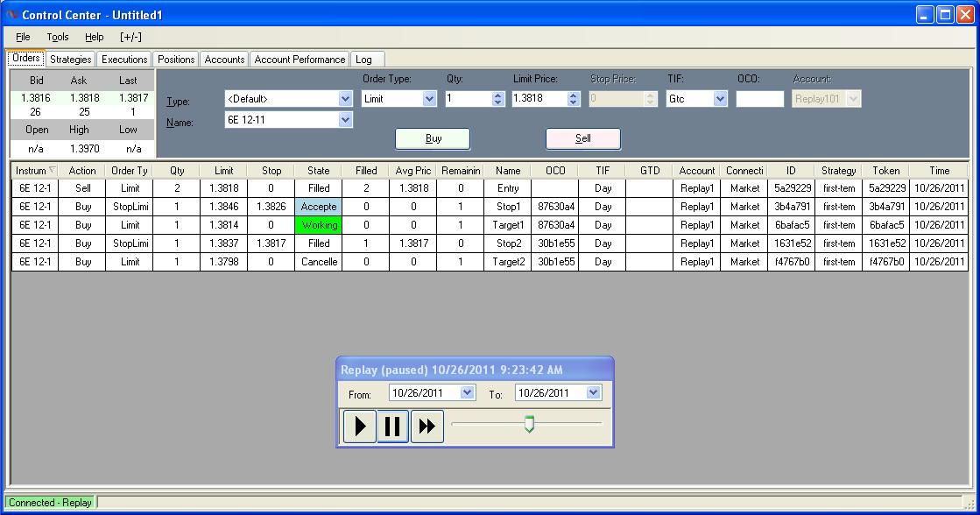Expand the Type <Default> dropdown
The image size is (980, 515).
tap(345, 99)
